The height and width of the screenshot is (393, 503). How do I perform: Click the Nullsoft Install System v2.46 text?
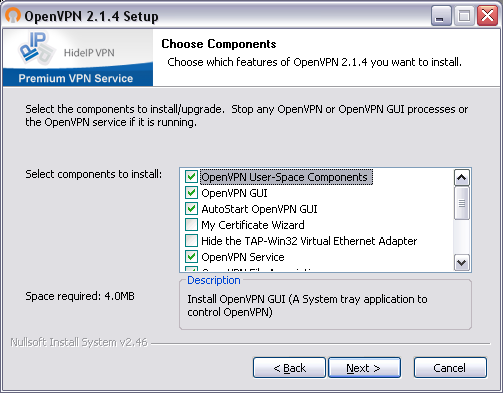coord(79,342)
